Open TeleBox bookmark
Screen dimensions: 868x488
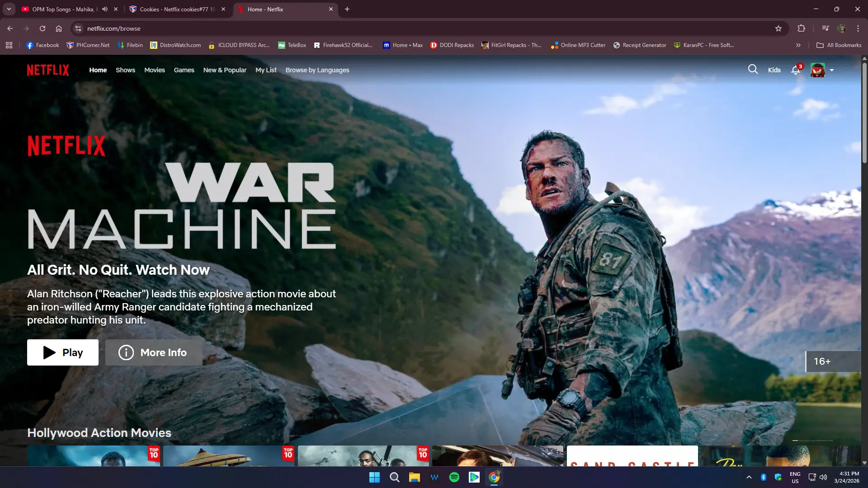click(292, 45)
